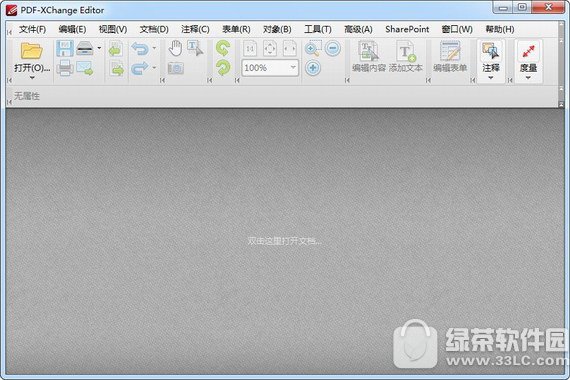Expand the Open (打开) button dropdown arrow

pos(32,77)
